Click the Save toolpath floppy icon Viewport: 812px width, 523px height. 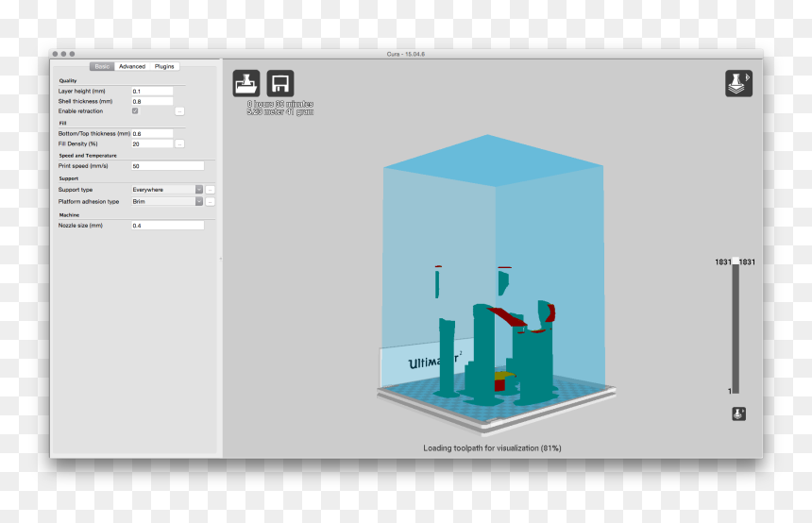[280, 83]
